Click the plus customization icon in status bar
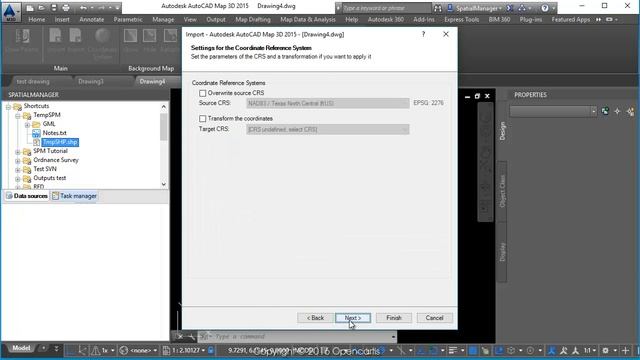Screen dimensions: 640x360 coord(625,350)
